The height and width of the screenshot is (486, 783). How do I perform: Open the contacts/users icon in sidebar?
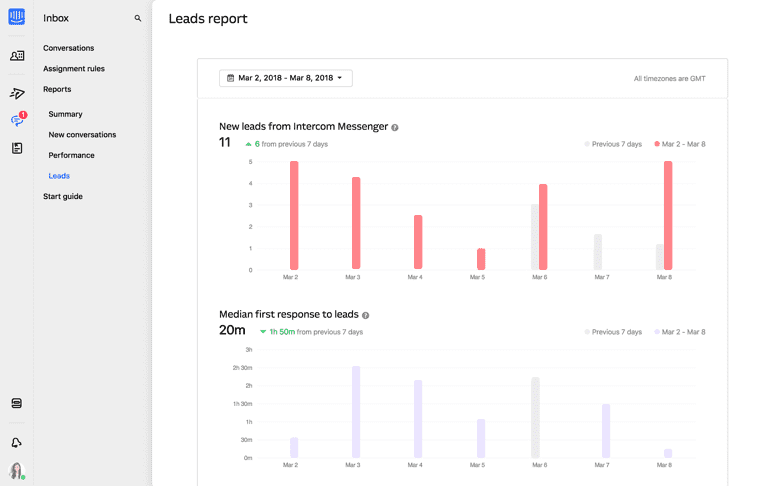coord(17,56)
